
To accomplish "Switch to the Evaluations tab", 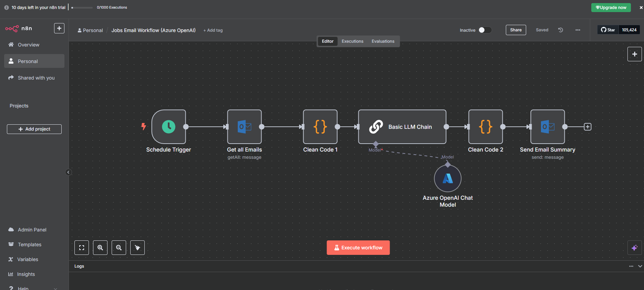I will coord(383,41).
